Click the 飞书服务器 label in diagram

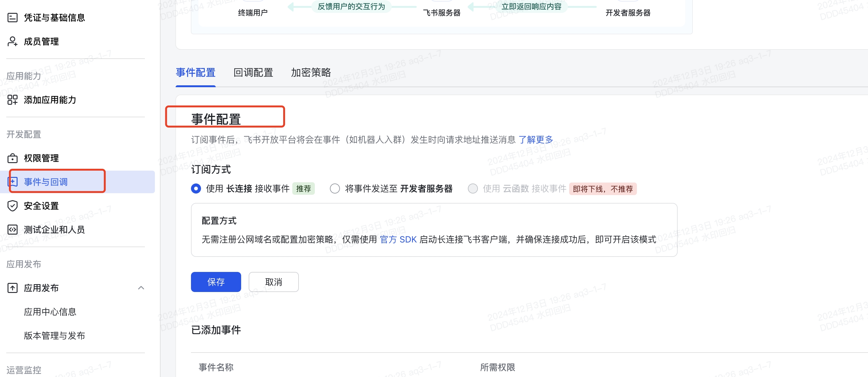pyautogui.click(x=442, y=13)
